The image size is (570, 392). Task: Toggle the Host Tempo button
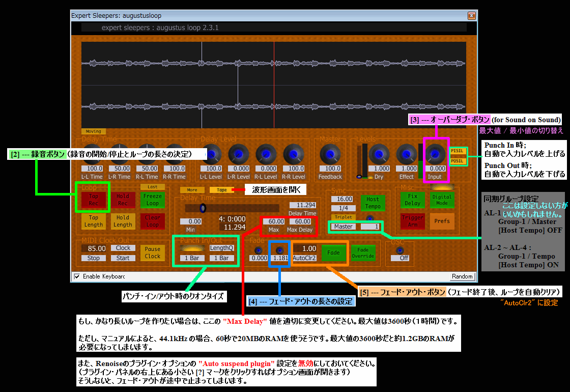coord(373,203)
